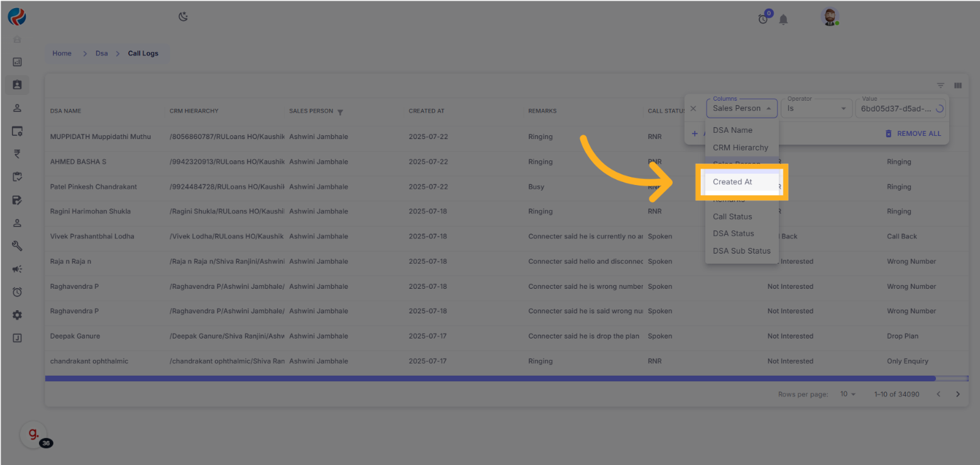Screen dimensions: 980x465
Task: Click the wrench tools sidebar icon
Action: (x=18, y=246)
